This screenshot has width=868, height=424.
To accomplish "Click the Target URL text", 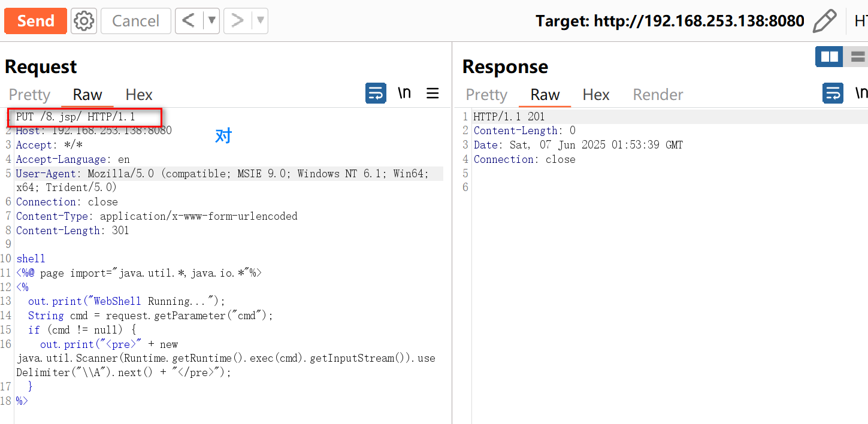I will pyautogui.click(x=670, y=21).
